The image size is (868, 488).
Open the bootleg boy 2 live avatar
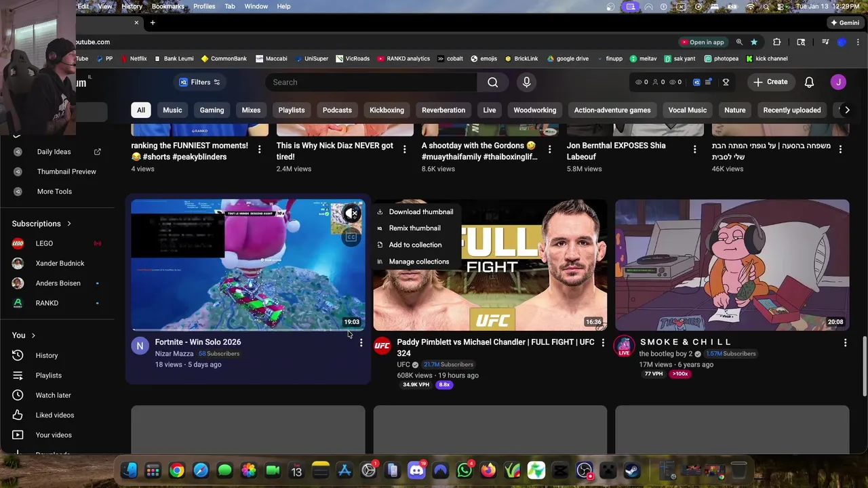pyautogui.click(x=624, y=346)
